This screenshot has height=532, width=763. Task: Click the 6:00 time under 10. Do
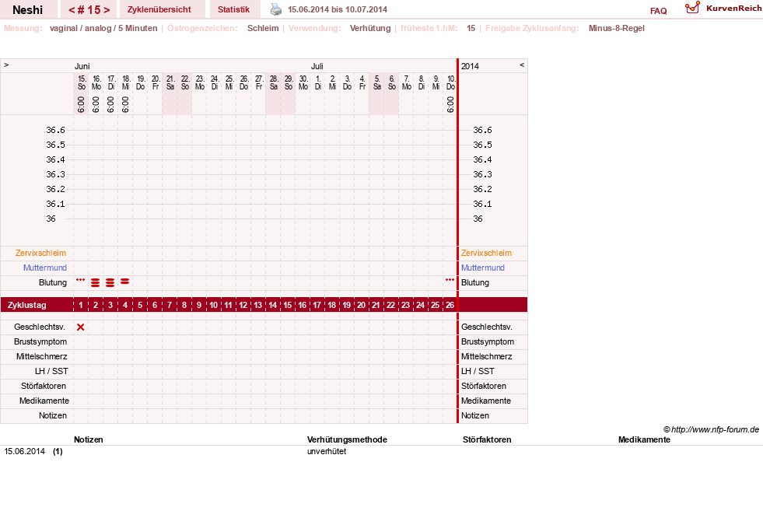[x=450, y=105]
